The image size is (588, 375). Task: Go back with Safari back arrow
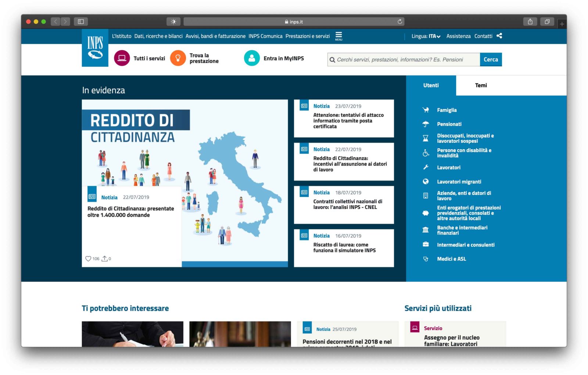[x=55, y=22]
